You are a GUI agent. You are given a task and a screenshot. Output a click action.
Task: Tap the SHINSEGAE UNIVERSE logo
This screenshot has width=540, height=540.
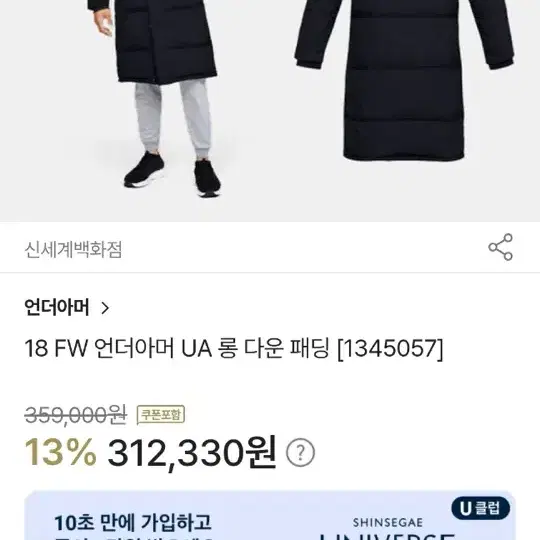coord(388,529)
